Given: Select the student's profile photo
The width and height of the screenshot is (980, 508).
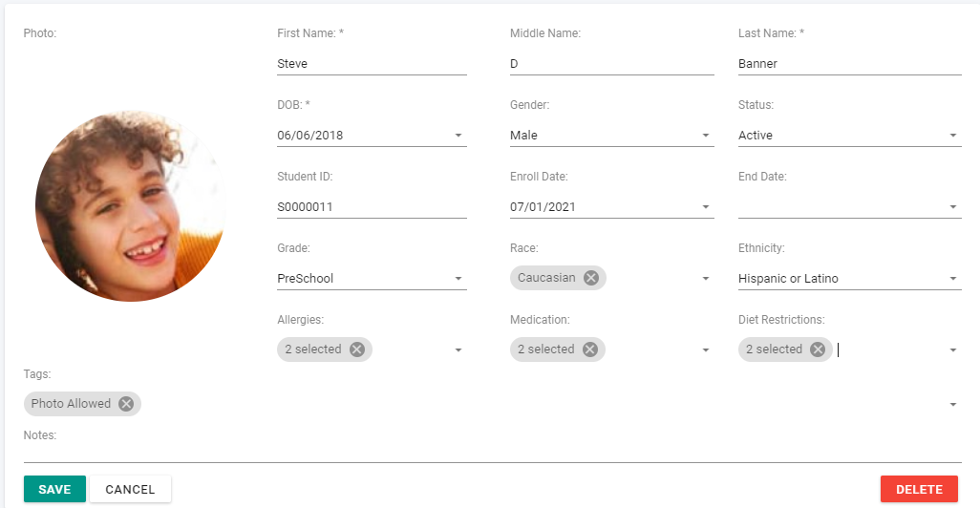Looking at the screenshot, I should [x=131, y=206].
